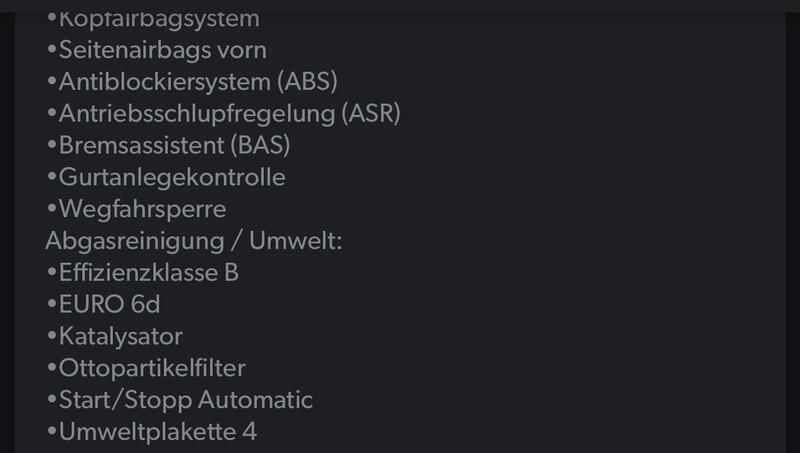Viewport: 800px width, 453px height.
Task: Click the Ottopartikelfilter entry
Action: tap(146, 368)
